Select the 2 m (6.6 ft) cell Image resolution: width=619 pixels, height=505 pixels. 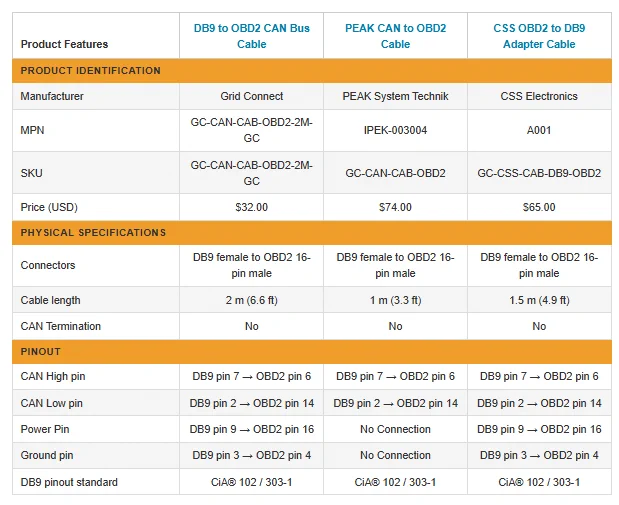[251, 300]
